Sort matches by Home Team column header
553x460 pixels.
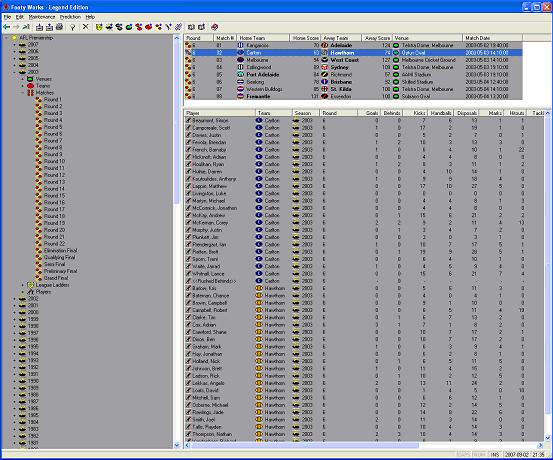[263, 38]
